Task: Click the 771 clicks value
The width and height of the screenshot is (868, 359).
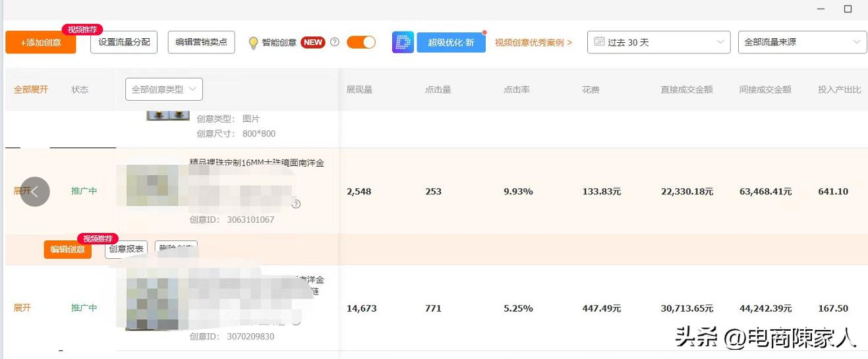Action: tap(433, 308)
